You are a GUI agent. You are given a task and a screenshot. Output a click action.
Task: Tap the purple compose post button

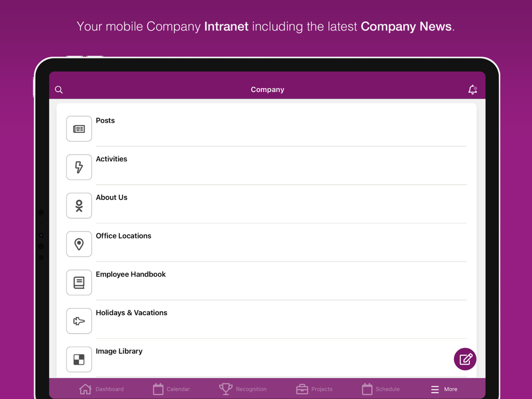tap(465, 359)
